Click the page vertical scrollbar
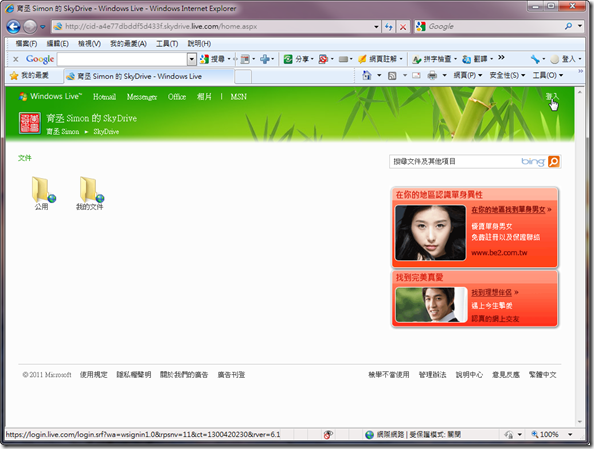 (580, 257)
